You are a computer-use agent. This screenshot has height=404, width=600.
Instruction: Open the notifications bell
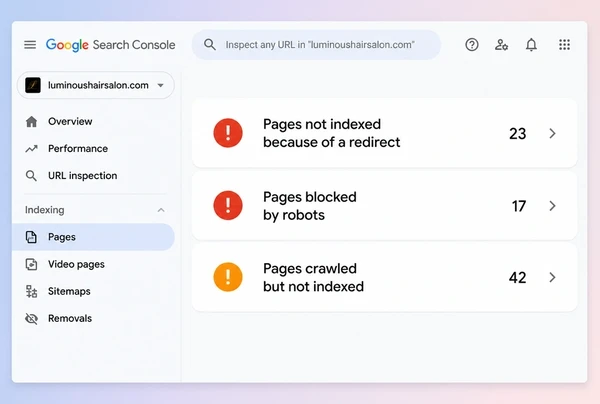(x=531, y=45)
